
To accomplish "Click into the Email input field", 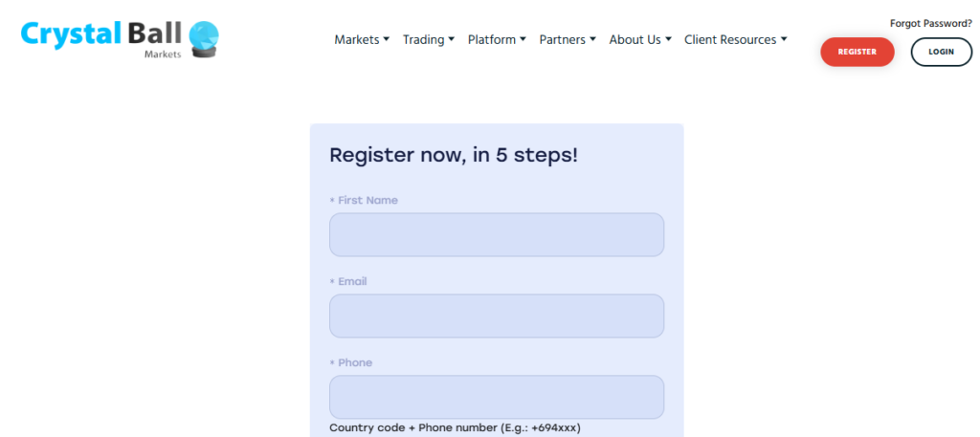I will (496, 316).
